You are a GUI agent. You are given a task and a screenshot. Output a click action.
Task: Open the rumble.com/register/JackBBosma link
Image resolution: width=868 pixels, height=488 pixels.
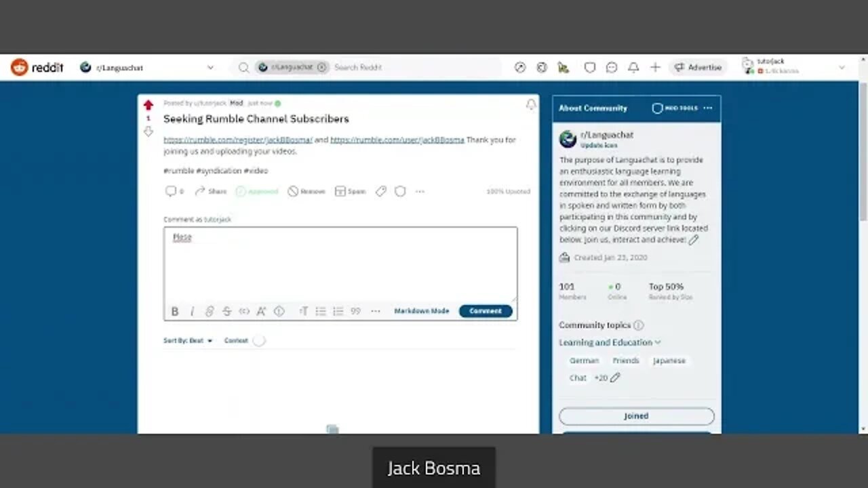coord(238,140)
